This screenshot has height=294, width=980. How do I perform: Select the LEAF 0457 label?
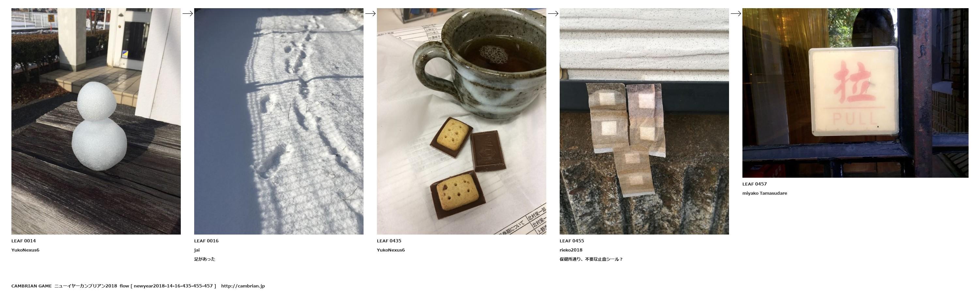754,184
